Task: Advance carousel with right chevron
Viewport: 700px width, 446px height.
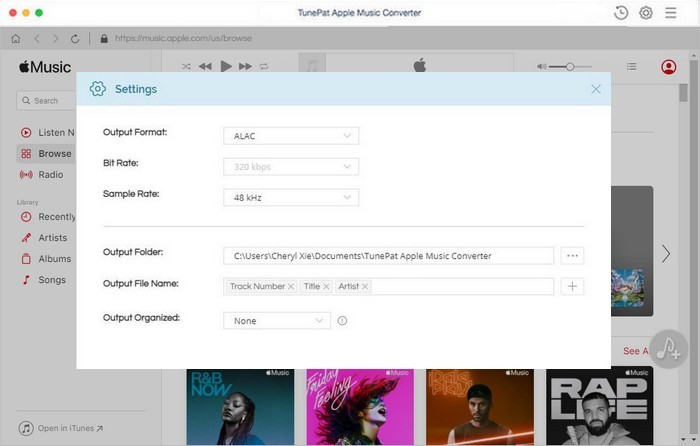Action: [x=666, y=254]
